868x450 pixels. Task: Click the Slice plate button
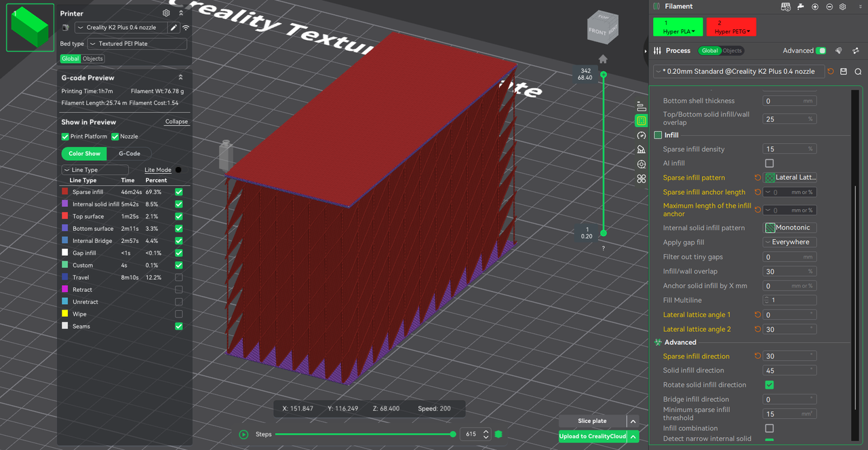(x=591, y=421)
